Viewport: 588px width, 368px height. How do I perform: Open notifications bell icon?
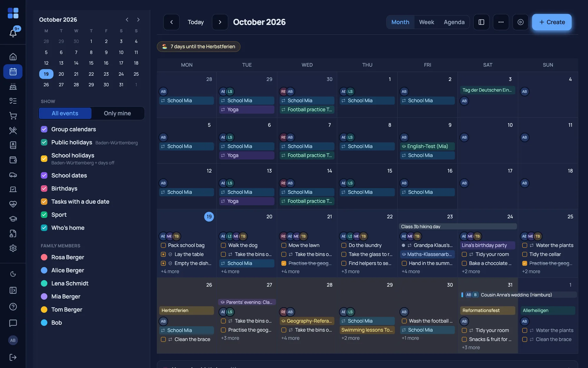pyautogui.click(x=13, y=33)
